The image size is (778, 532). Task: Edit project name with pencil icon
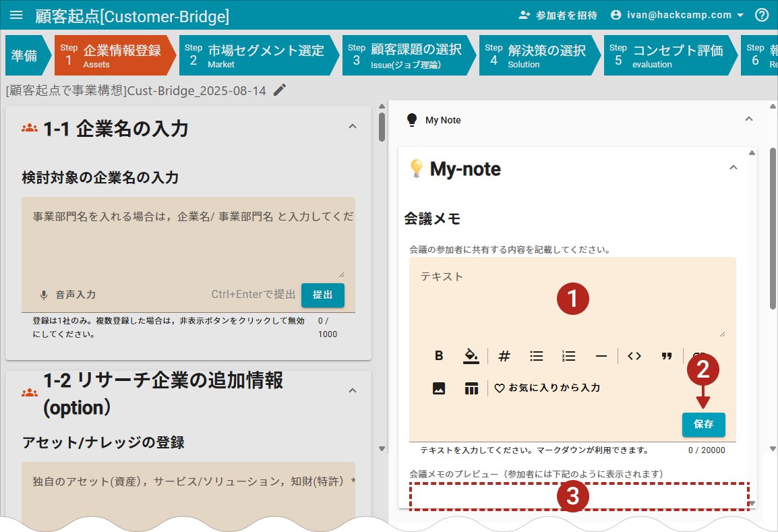[280, 90]
